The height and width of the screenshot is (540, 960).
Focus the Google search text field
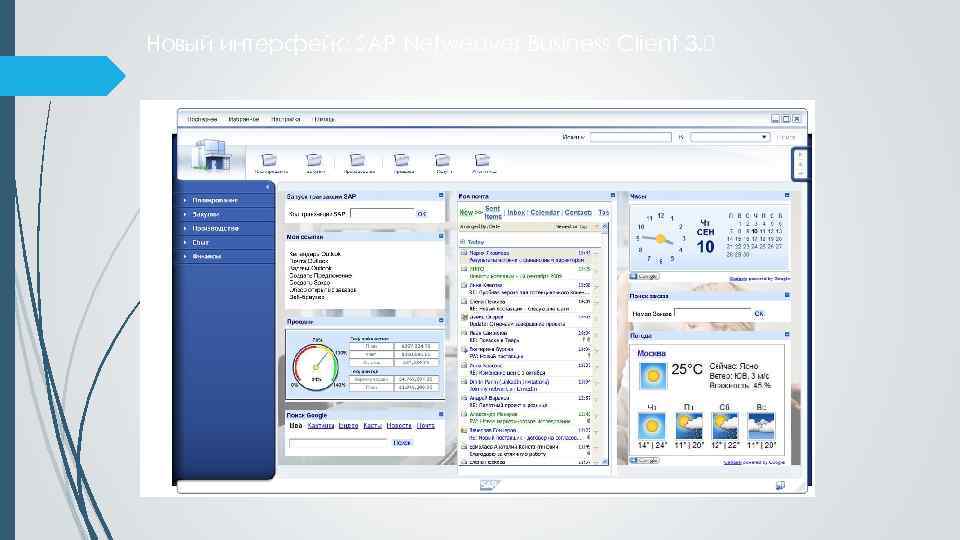pos(338,443)
